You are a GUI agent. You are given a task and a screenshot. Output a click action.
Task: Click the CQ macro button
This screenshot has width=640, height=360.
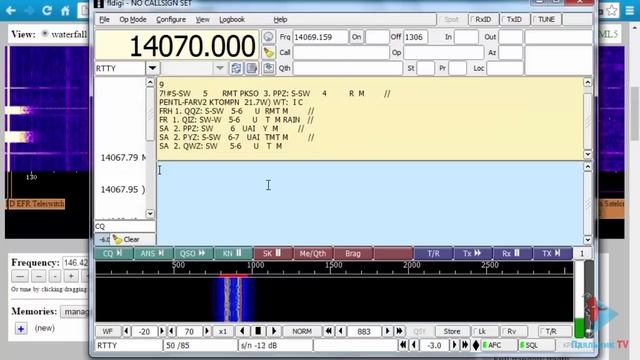coord(113,253)
